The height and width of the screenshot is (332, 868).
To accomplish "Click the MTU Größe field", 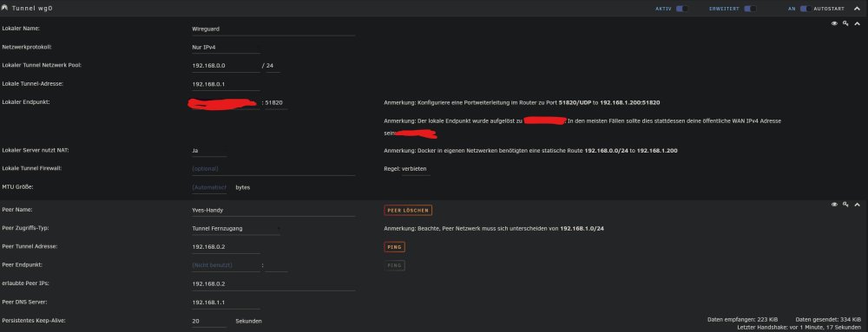I will [x=209, y=187].
